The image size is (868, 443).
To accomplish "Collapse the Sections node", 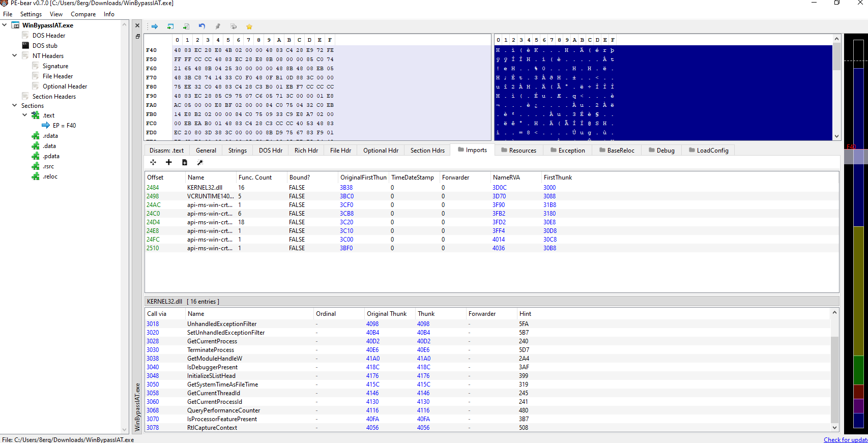I will [14, 105].
